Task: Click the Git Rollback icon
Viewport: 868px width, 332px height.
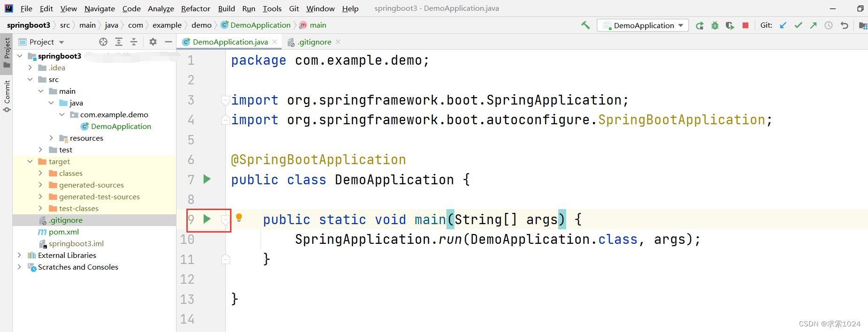Action: [844, 25]
